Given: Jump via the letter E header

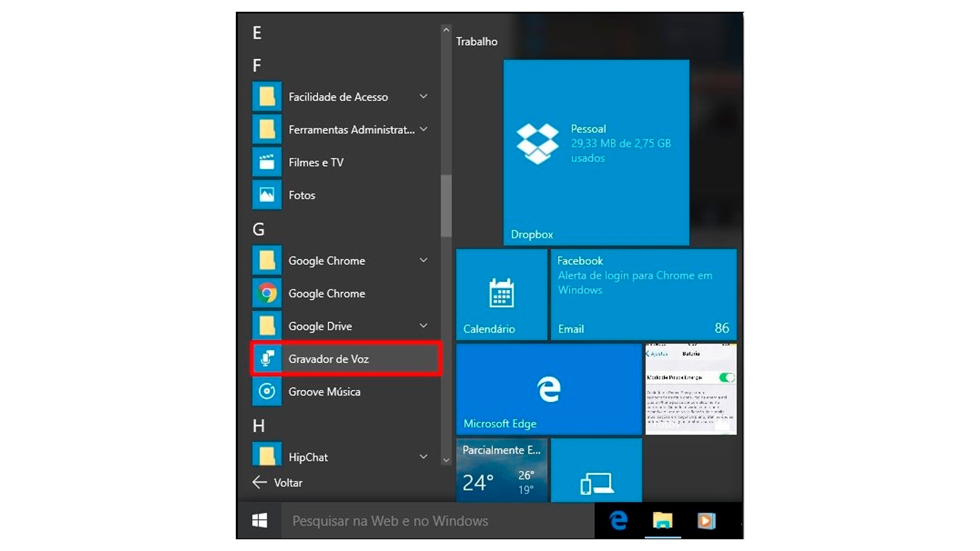Looking at the screenshot, I should [x=257, y=33].
